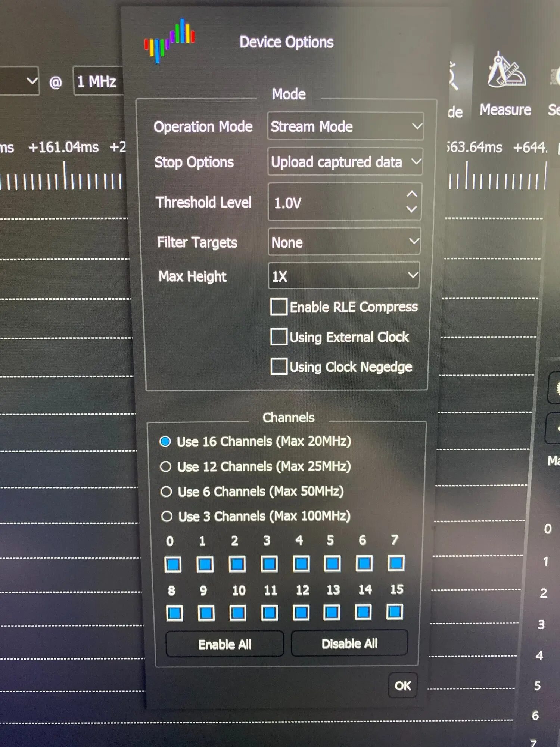Check Using External Clock option
Image resolution: width=560 pixels, height=747 pixels.
coord(279,337)
